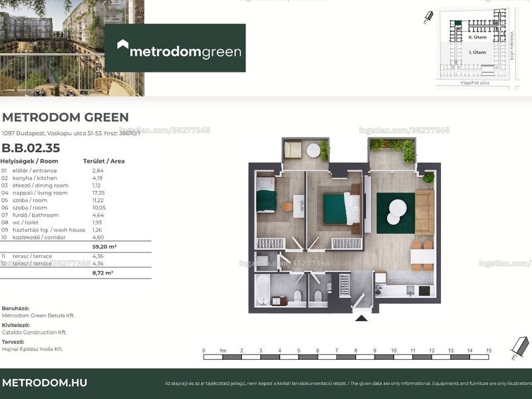
Task: Select row '02 konyha / kitchen'
Action: (x=52, y=178)
